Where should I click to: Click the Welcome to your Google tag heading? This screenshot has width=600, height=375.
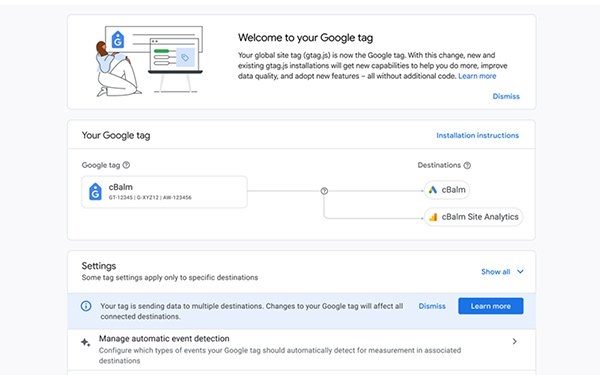tap(305, 38)
